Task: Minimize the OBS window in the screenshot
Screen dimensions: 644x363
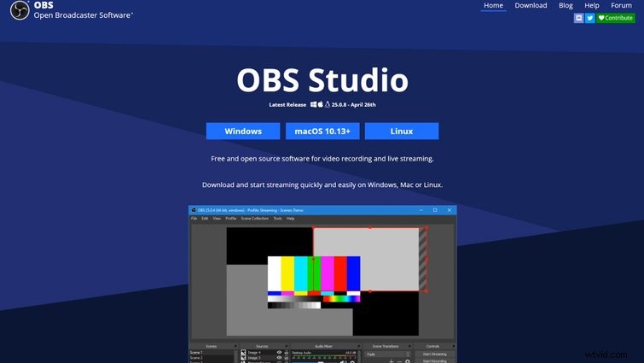Action: [x=421, y=210]
